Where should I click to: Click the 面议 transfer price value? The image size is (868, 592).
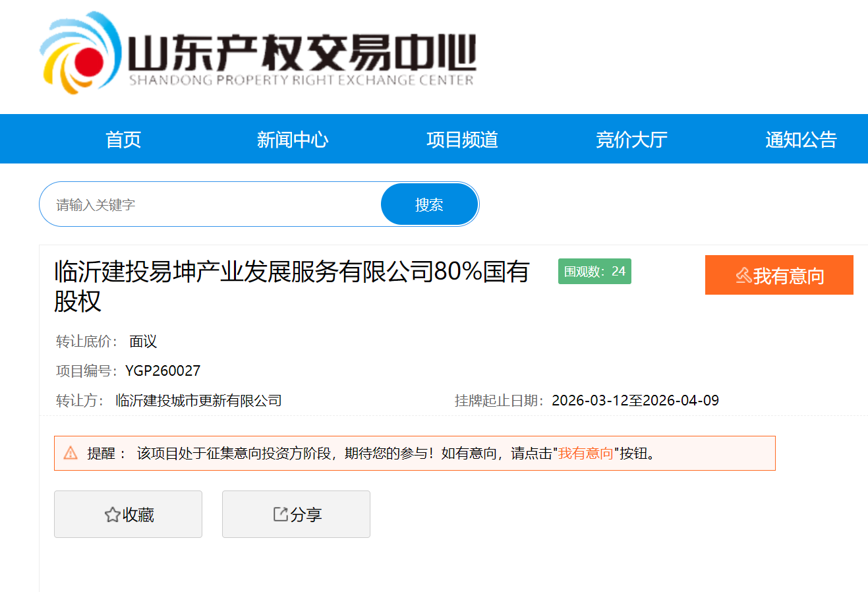[143, 341]
